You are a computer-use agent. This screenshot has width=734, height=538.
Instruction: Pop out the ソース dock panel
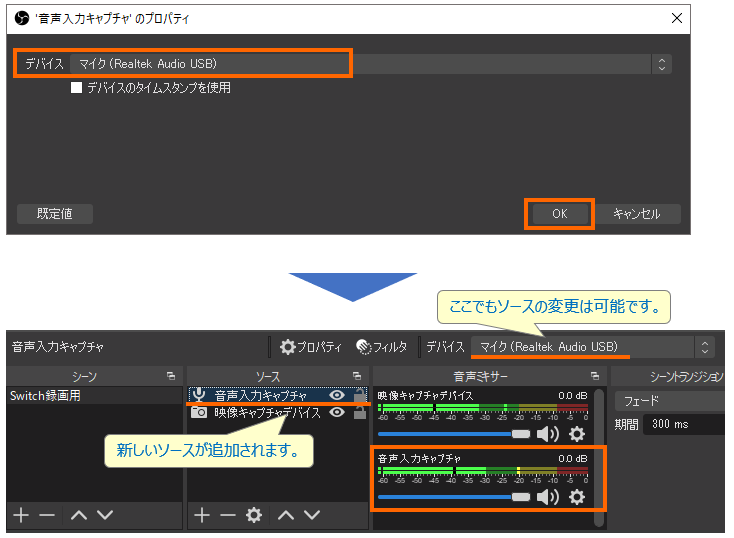pyautogui.click(x=357, y=376)
